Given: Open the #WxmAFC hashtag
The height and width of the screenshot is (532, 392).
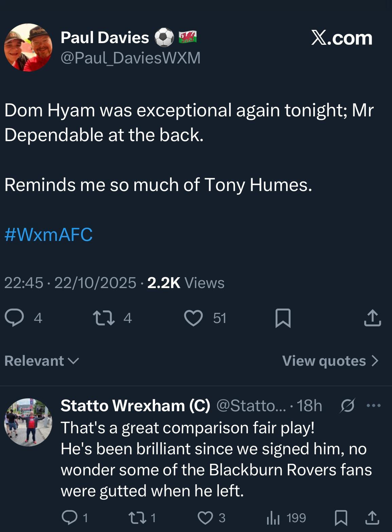Looking at the screenshot, I should pos(49,234).
